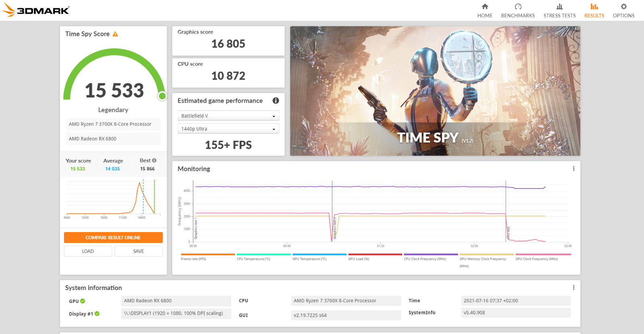Screen dimensions: 644x334
Task: Click Your score value 15 533
Action: (78, 169)
